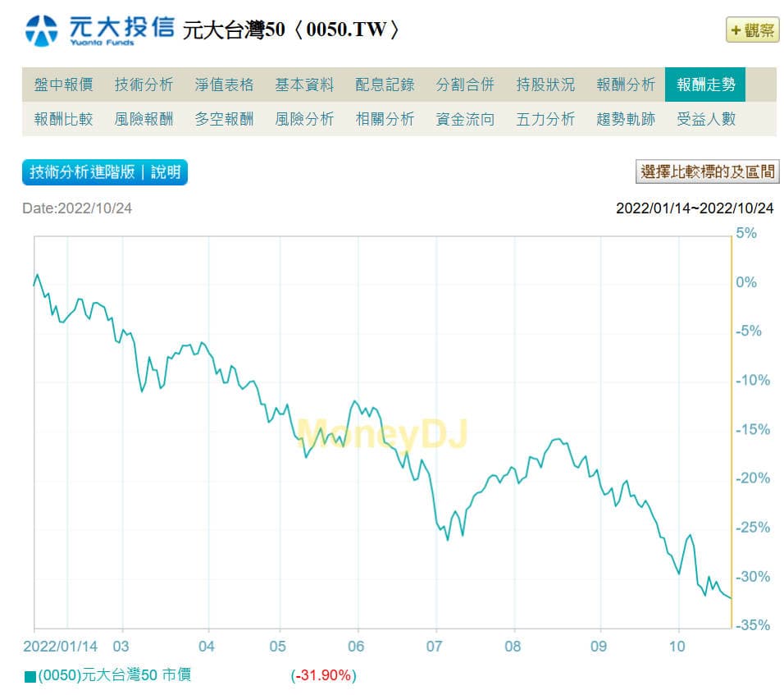View the 風險報酬 risk-return tab
784x695 pixels.
pos(144,118)
